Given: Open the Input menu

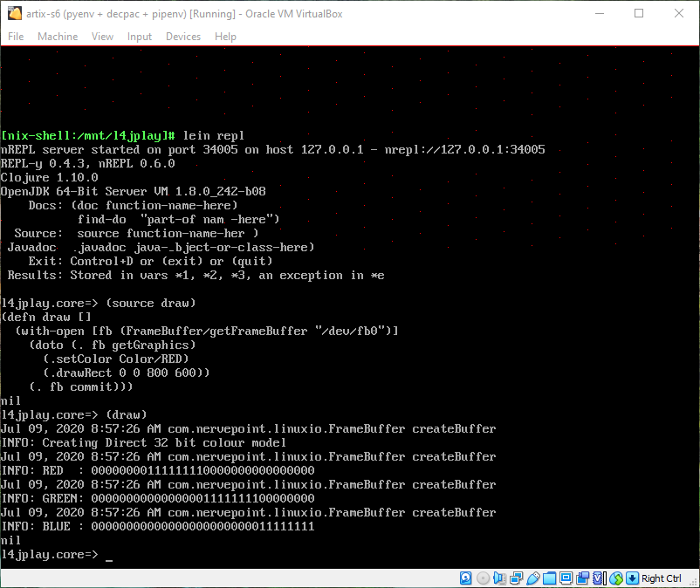Looking at the screenshot, I should 140,37.
